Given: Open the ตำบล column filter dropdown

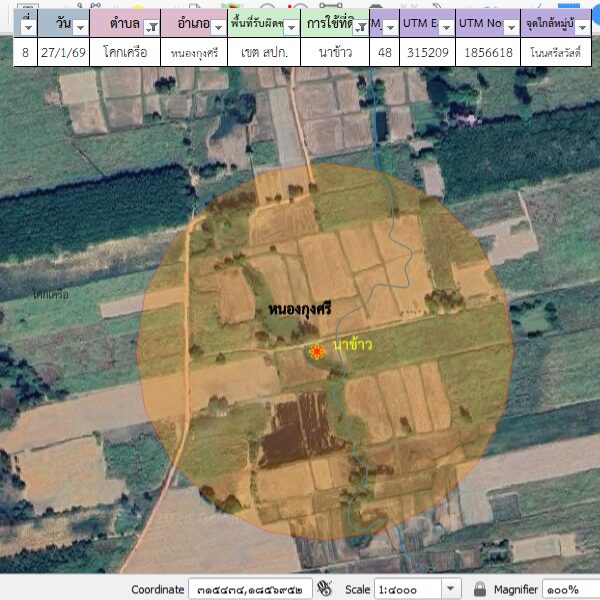Looking at the screenshot, I should click(x=150, y=28).
